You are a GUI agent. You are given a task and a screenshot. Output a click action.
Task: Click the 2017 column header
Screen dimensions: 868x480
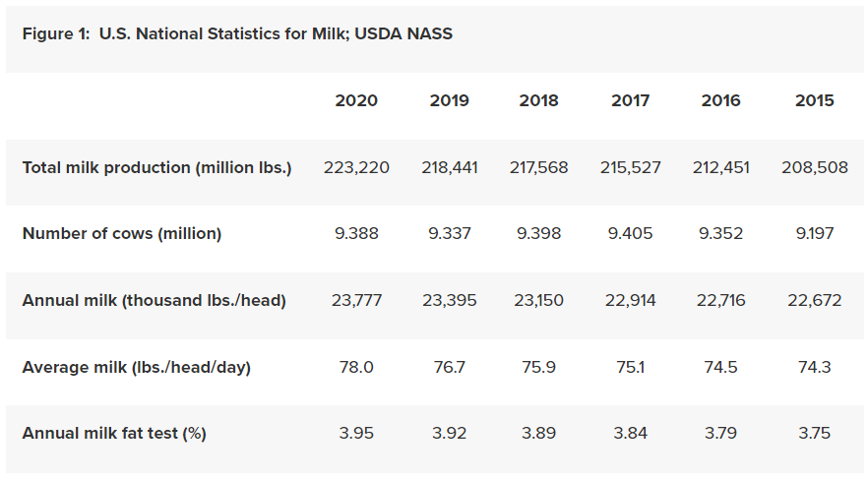tap(631, 100)
